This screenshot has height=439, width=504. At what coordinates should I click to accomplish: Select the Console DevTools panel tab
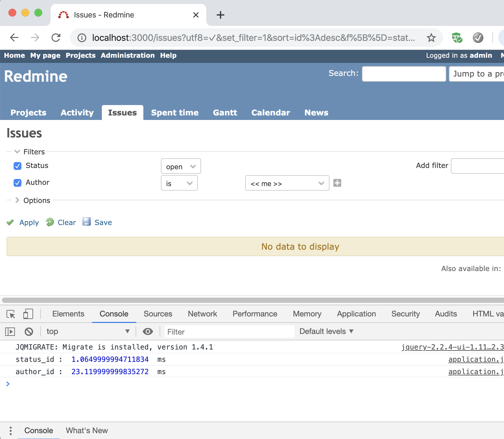114,314
